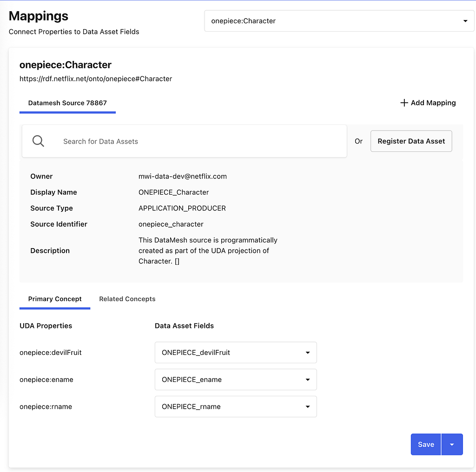Click the onepiece#Character ontology URL
Image resolution: width=476 pixels, height=472 pixels.
click(x=96, y=79)
